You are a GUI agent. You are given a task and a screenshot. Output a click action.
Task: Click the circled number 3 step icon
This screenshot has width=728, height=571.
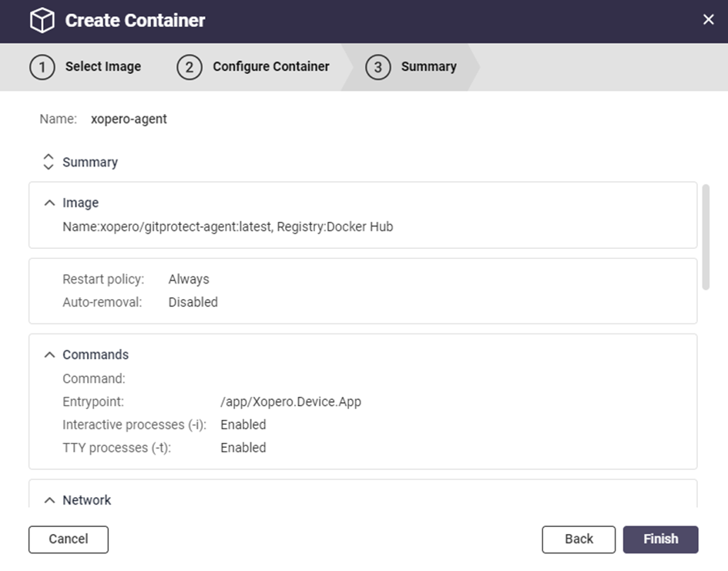click(x=377, y=67)
